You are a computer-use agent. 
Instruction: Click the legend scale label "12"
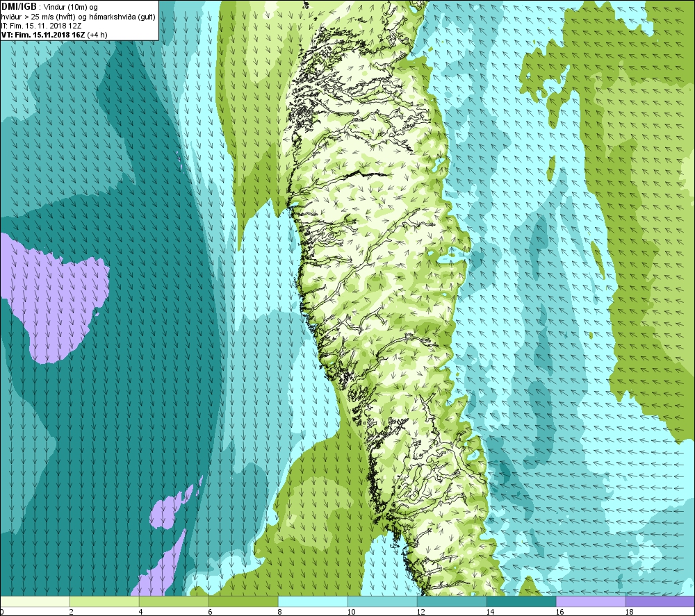click(x=420, y=612)
